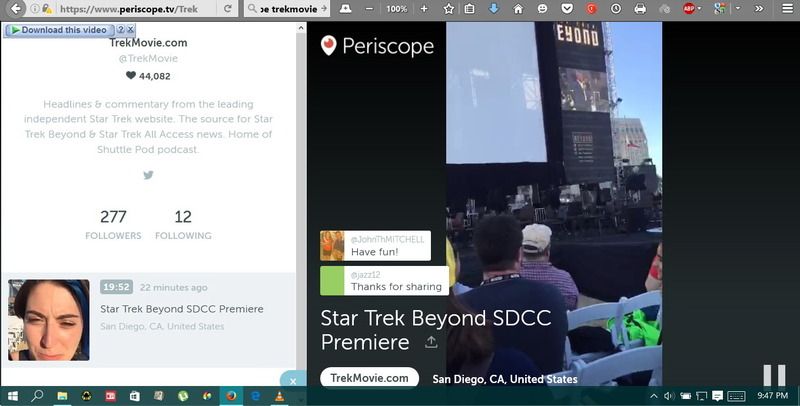View the 12 following list
Image resolution: width=800 pixels, height=406 pixels.
(183, 224)
